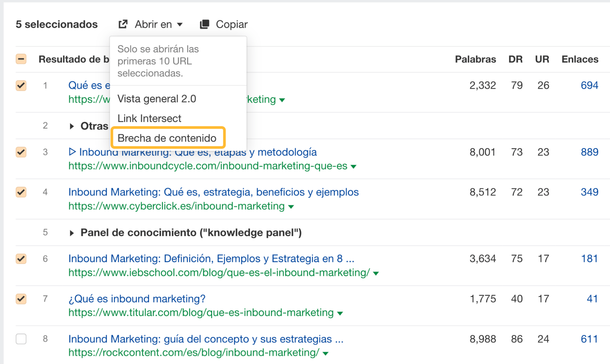Image resolution: width=610 pixels, height=364 pixels.
Task: Uncheck the ¿Qué es inbound marketing? result
Action: pyautogui.click(x=21, y=299)
